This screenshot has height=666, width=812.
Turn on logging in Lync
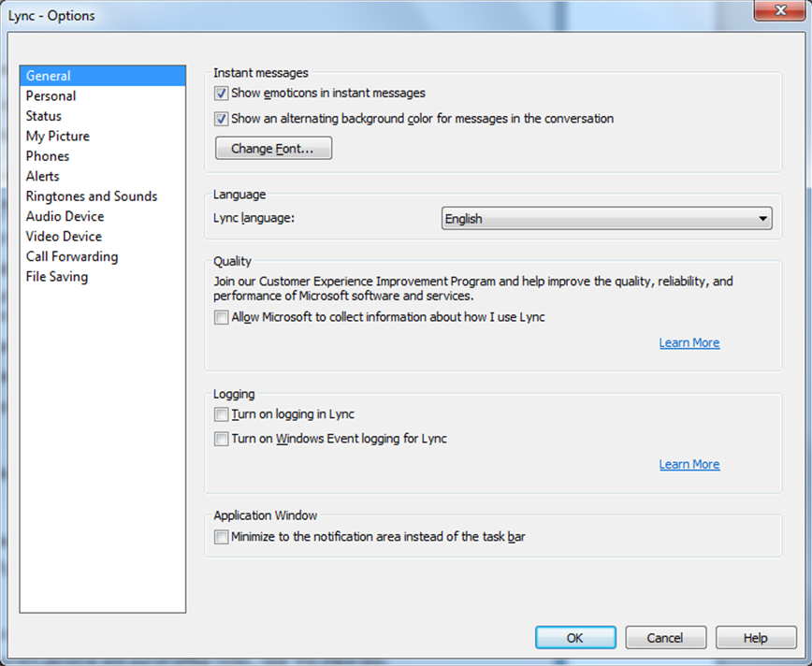(x=222, y=414)
